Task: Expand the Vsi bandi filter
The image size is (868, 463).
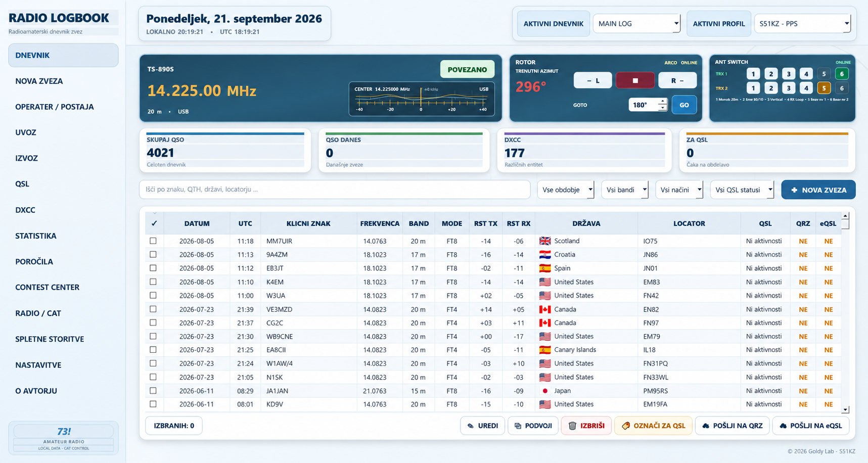Action: click(x=625, y=190)
